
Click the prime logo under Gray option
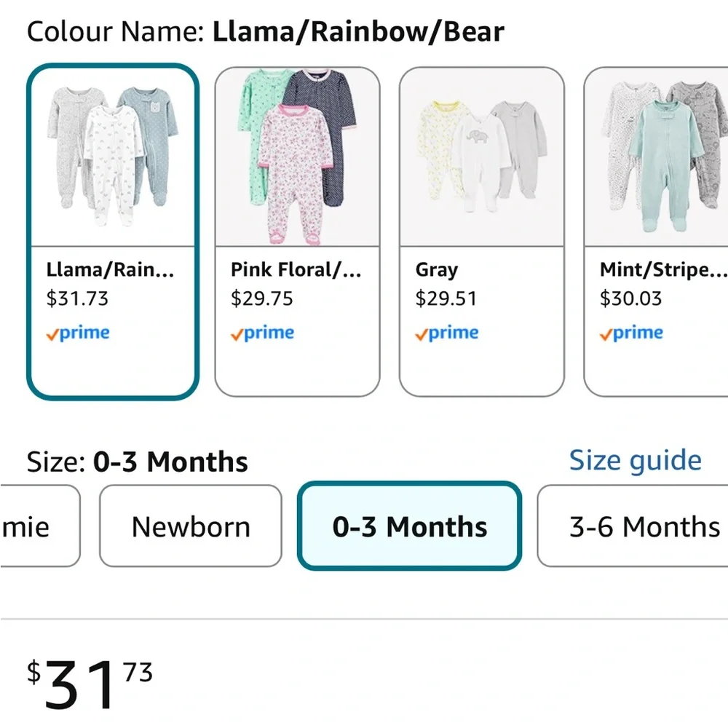[x=446, y=333]
